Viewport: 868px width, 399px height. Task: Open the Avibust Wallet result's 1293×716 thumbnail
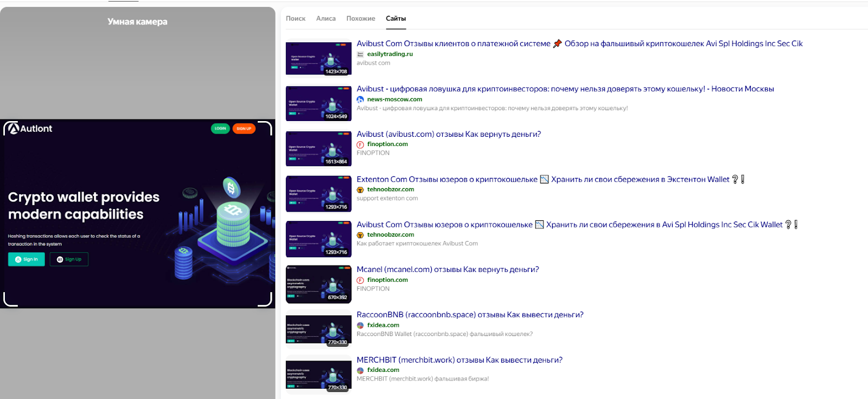318,239
